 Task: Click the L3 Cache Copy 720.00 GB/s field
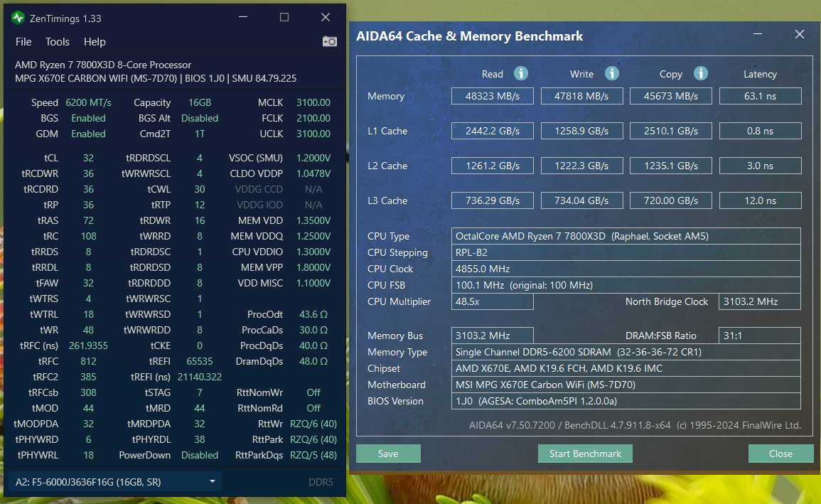(671, 200)
